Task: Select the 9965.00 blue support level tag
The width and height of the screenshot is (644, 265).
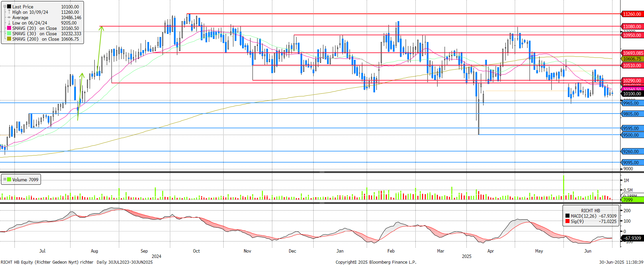Action: tap(633, 103)
